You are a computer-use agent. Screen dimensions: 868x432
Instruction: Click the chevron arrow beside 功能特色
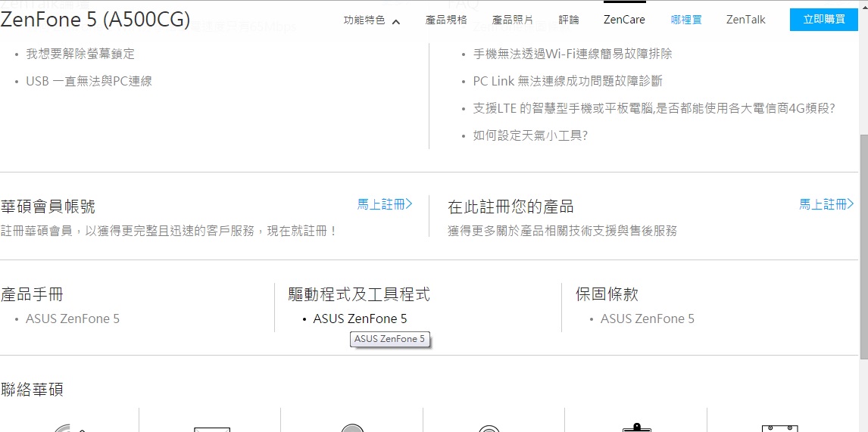396,22
